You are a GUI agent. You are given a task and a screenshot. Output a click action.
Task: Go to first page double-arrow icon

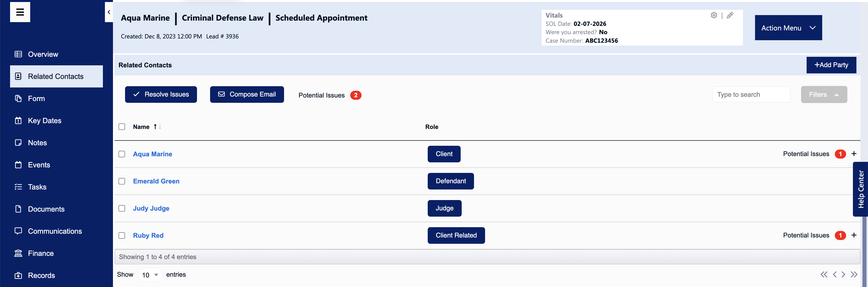tap(824, 274)
